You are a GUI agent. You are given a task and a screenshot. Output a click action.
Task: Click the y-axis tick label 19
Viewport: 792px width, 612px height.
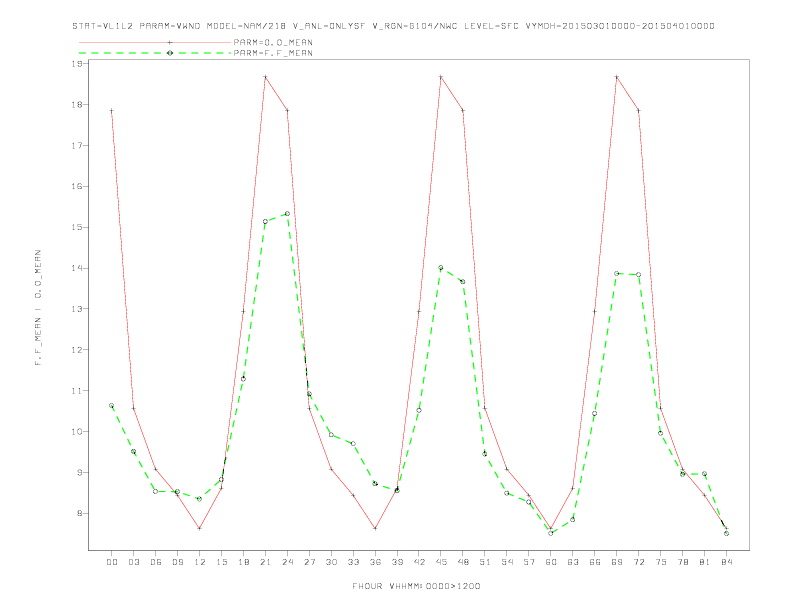(77, 64)
